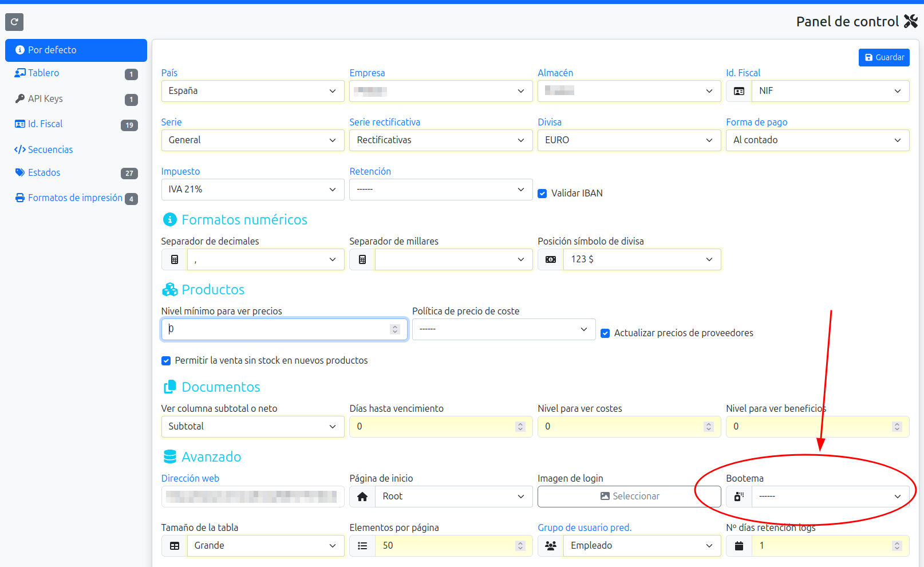Expand the Impuesto dropdown showing IVA 21%
This screenshot has width=924, height=567.
pyautogui.click(x=252, y=190)
